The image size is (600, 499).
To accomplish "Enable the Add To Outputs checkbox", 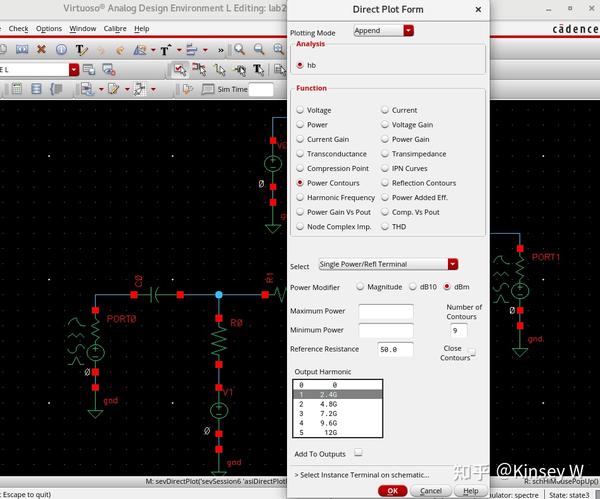I will click(358, 453).
